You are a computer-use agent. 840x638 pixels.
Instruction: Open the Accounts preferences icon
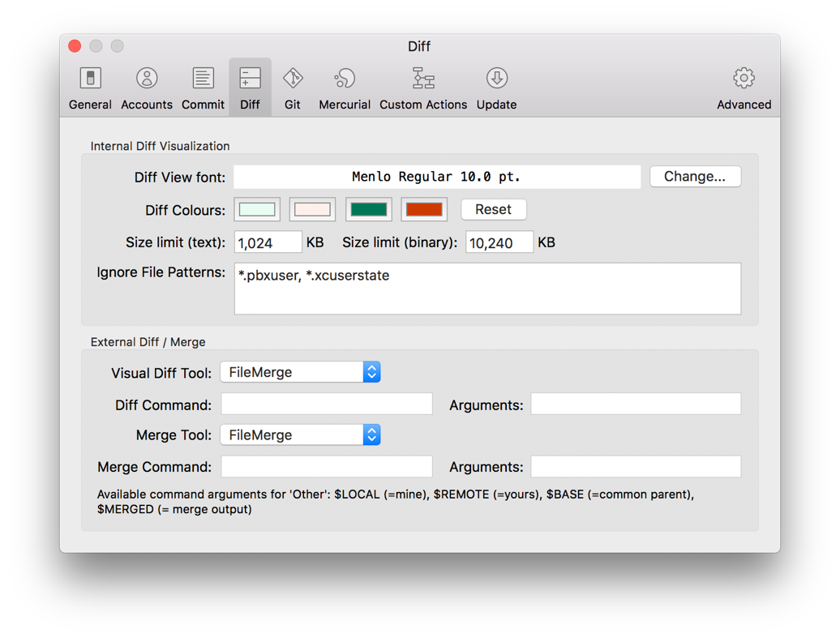coord(146,79)
